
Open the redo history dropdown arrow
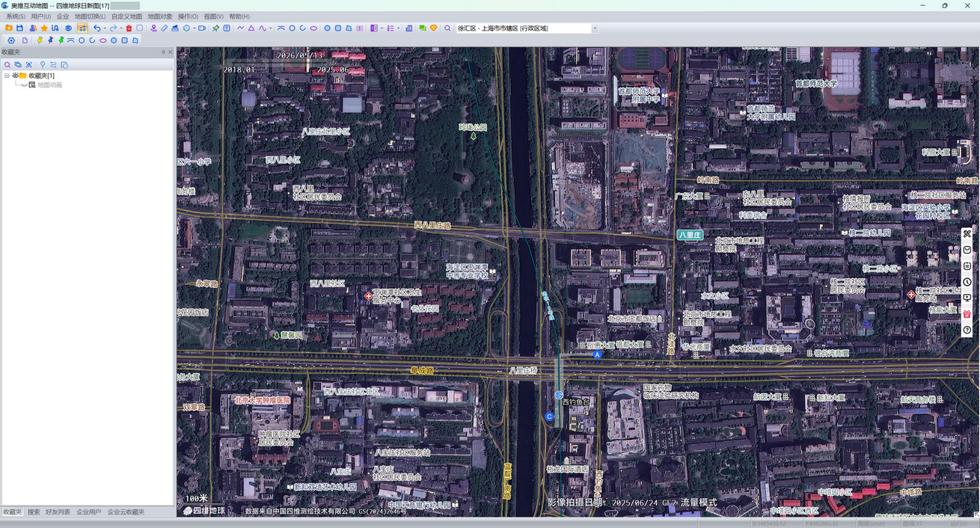(121, 28)
